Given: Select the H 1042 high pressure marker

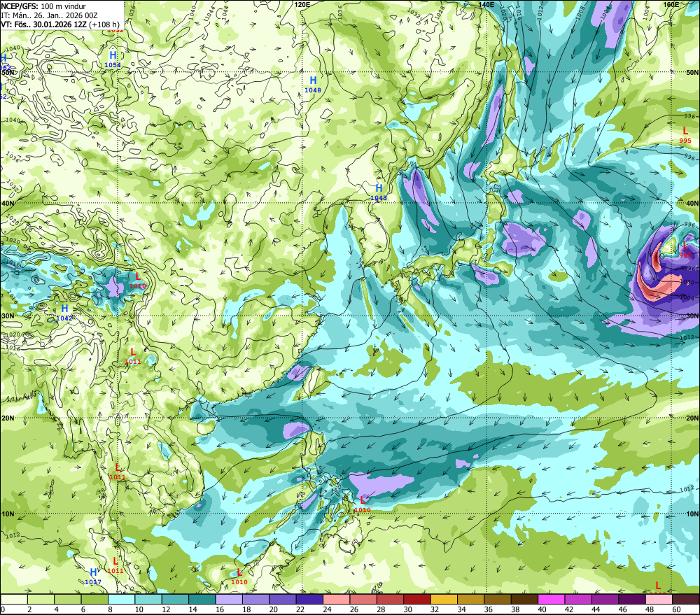Looking at the screenshot, I should click(x=64, y=313).
